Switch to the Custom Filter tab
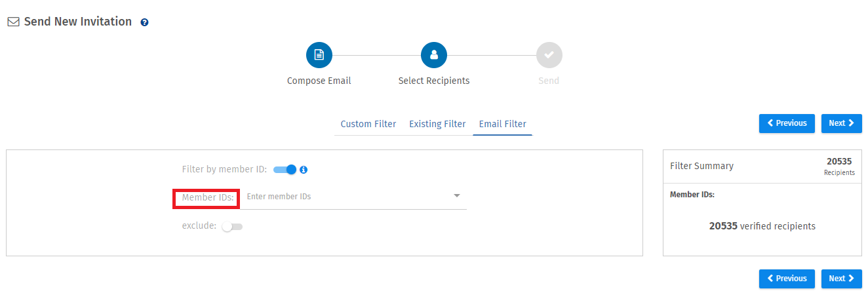This screenshot has width=868, height=293. (368, 124)
